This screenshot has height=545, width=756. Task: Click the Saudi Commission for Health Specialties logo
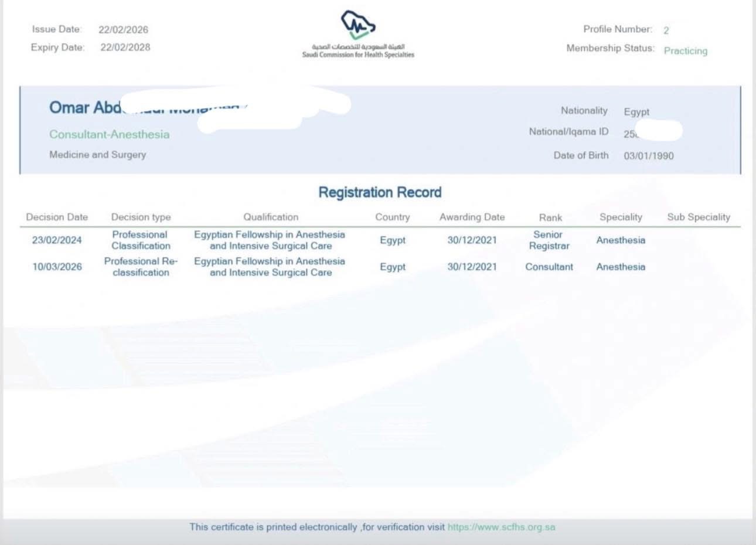357,32
